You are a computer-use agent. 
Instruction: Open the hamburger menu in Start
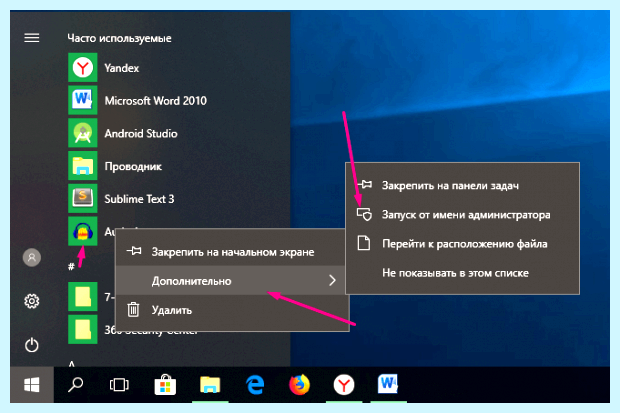[x=32, y=38]
